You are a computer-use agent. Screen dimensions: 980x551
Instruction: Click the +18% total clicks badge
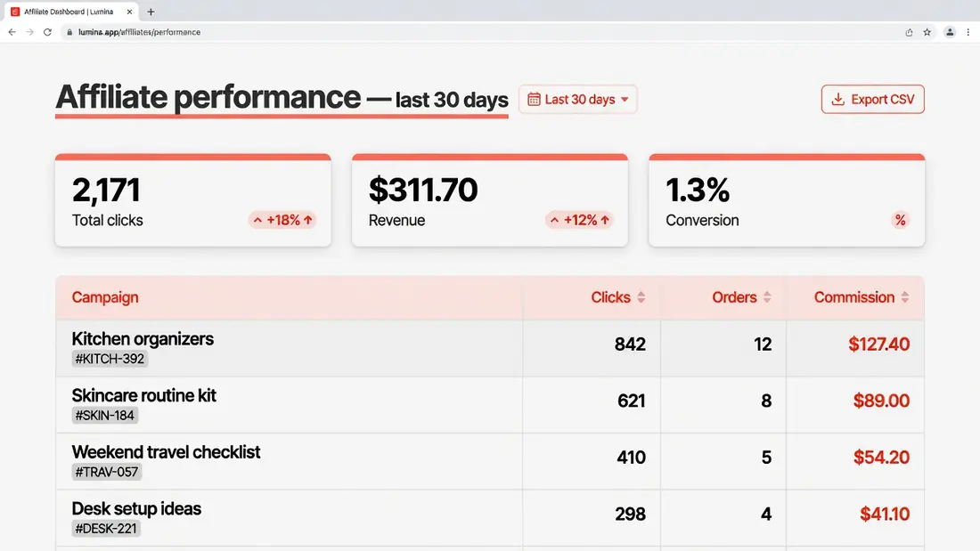tap(282, 220)
